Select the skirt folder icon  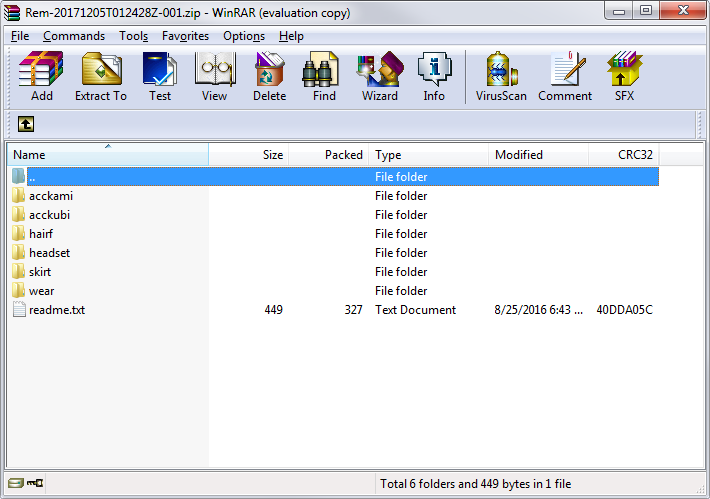(19, 272)
